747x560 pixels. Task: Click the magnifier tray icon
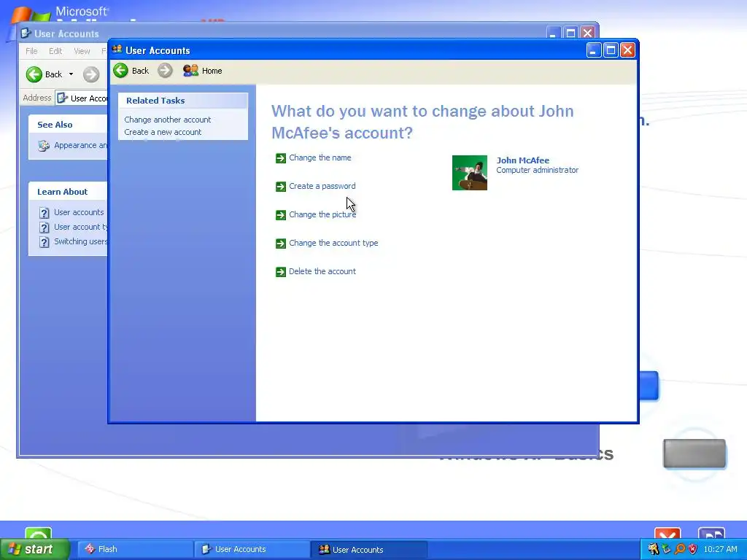(680, 549)
